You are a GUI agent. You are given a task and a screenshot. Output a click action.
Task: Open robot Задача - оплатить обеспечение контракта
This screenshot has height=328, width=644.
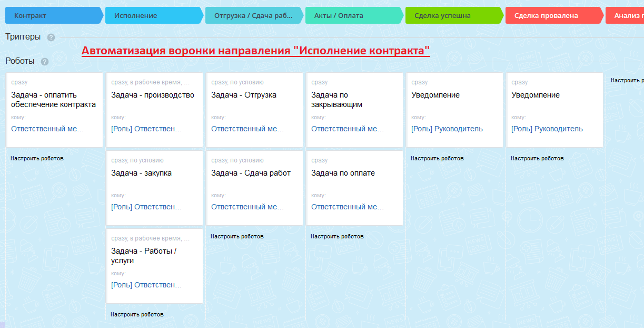pyautogui.click(x=54, y=110)
